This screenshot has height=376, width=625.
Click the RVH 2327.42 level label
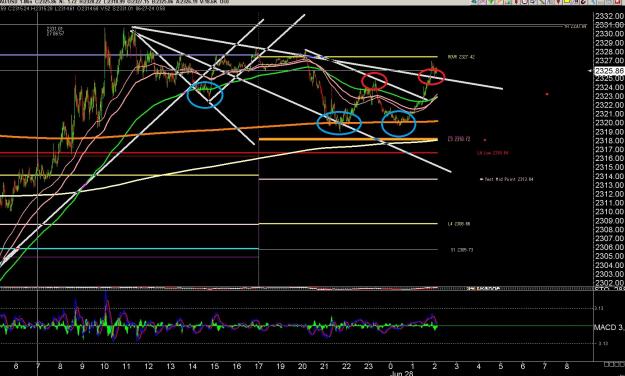pos(461,57)
